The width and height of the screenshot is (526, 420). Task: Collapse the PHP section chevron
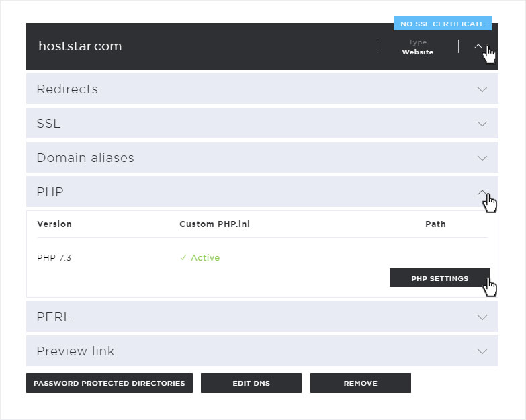tap(482, 192)
